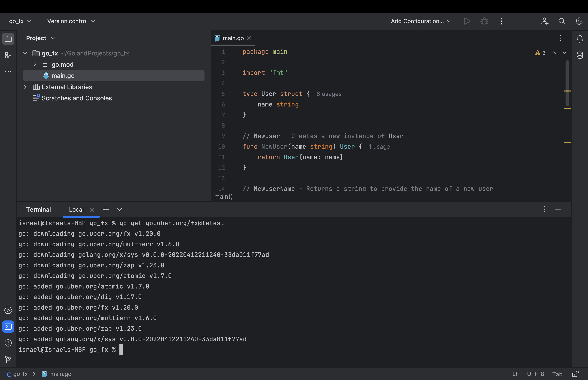
Task: Expand the go.mod tree node
Action: pyautogui.click(x=35, y=64)
